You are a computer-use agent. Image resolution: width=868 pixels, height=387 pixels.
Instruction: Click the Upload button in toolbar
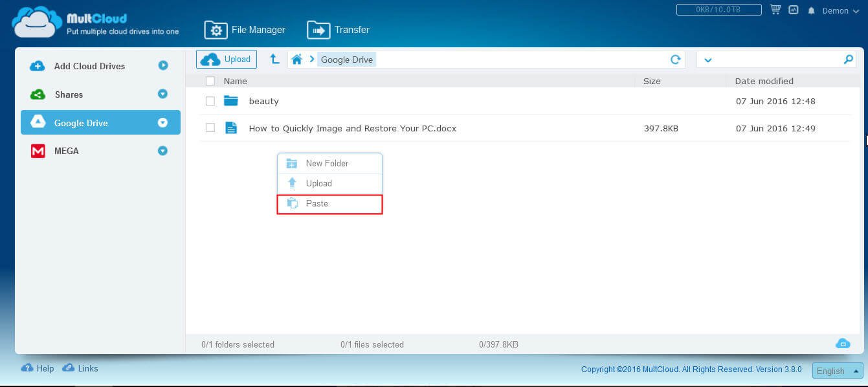click(x=227, y=60)
